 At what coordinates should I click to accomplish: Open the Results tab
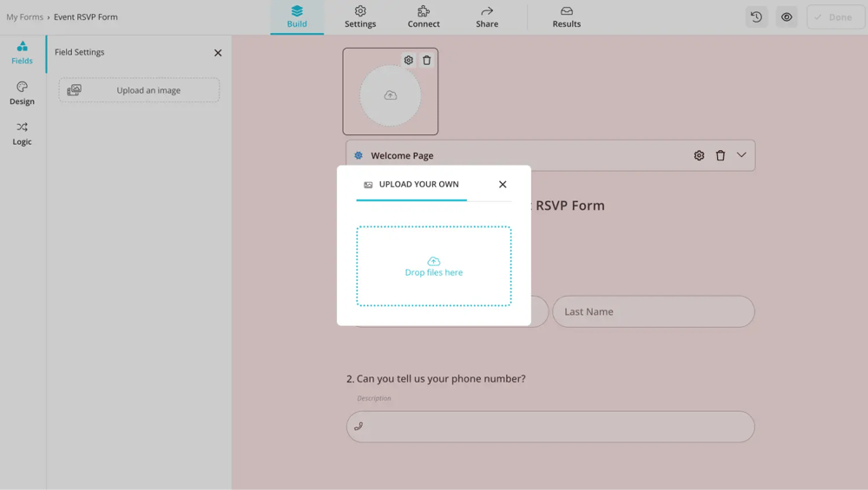[566, 17]
